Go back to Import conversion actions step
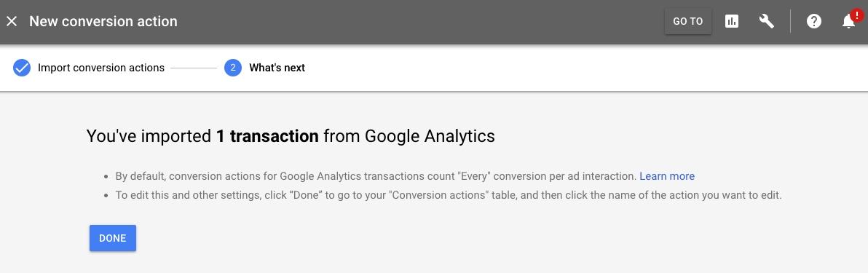This screenshot has width=868, height=273. [x=101, y=68]
